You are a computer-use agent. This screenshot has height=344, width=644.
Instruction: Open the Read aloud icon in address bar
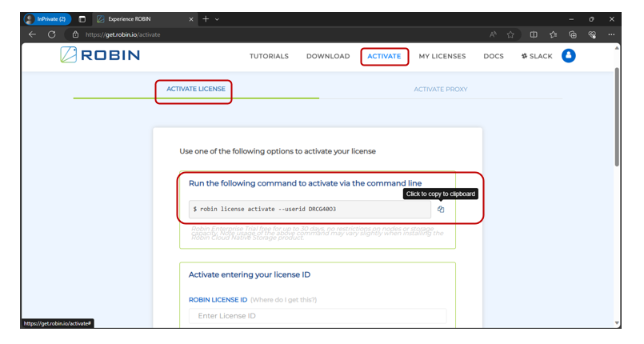tap(493, 34)
